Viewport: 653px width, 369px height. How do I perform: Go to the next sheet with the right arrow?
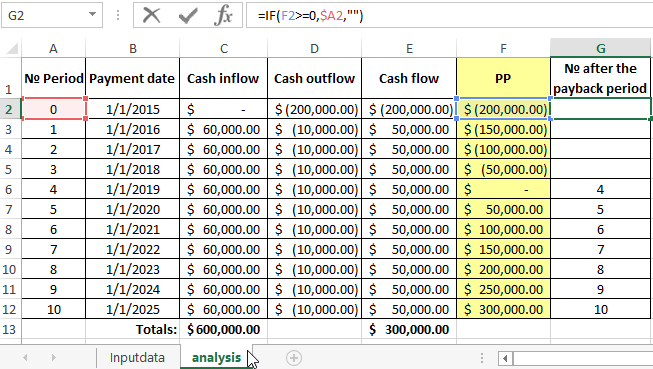click(53, 358)
